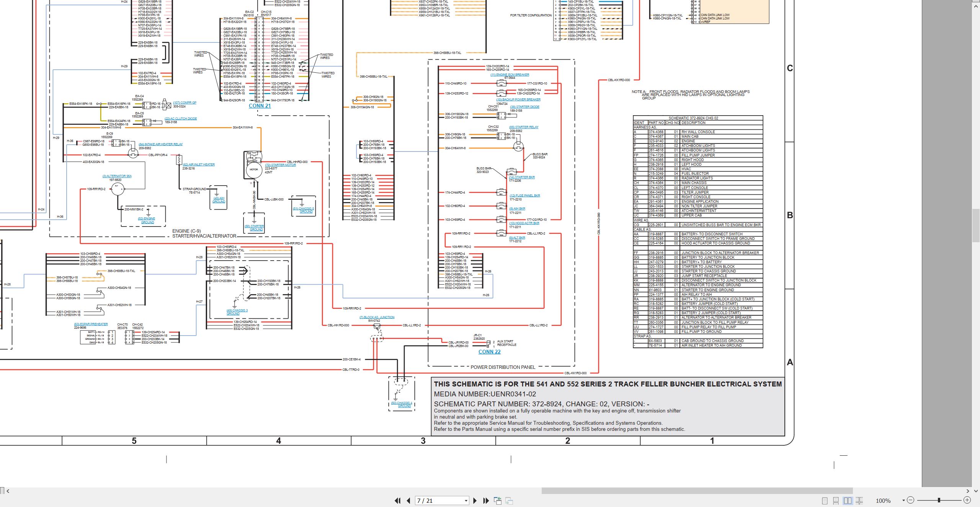Screen dimensions: 980x507
Task: Click the zoom out minus icon
Action: 911,500
